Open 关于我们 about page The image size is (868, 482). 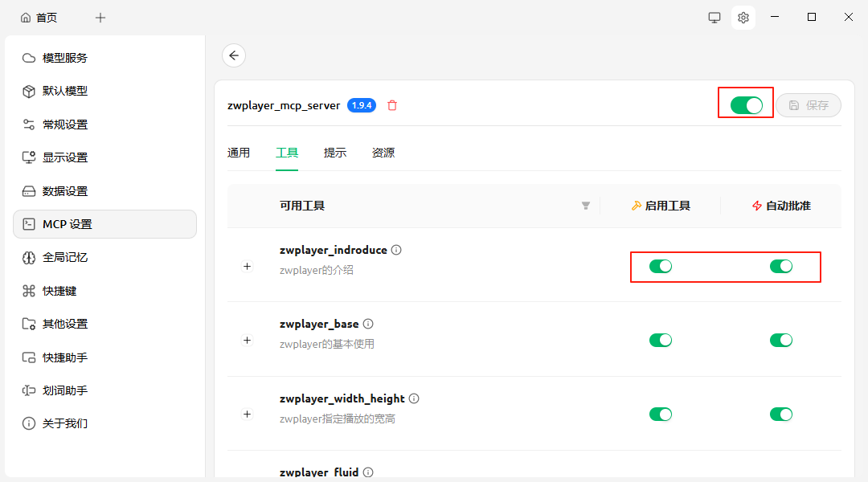(x=104, y=423)
